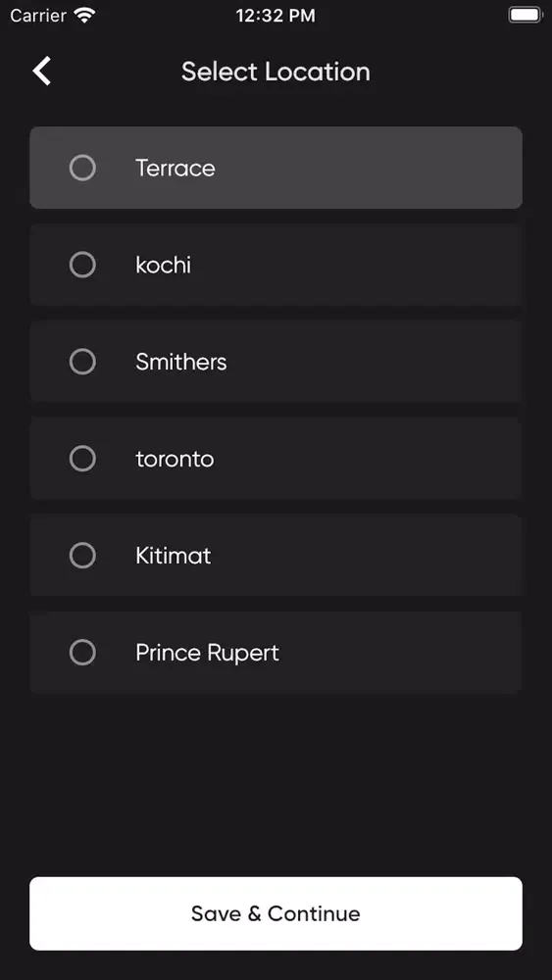Mark the Kitimat radio circle

82,556
